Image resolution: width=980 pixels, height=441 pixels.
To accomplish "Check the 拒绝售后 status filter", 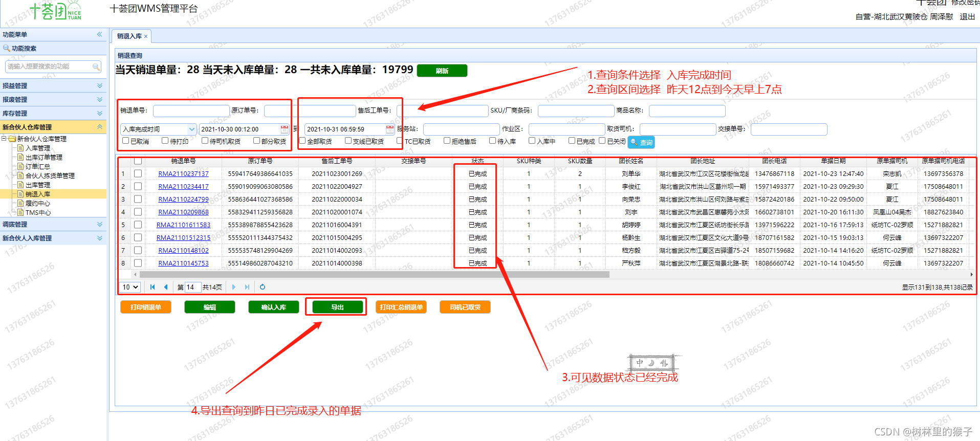I will (447, 141).
